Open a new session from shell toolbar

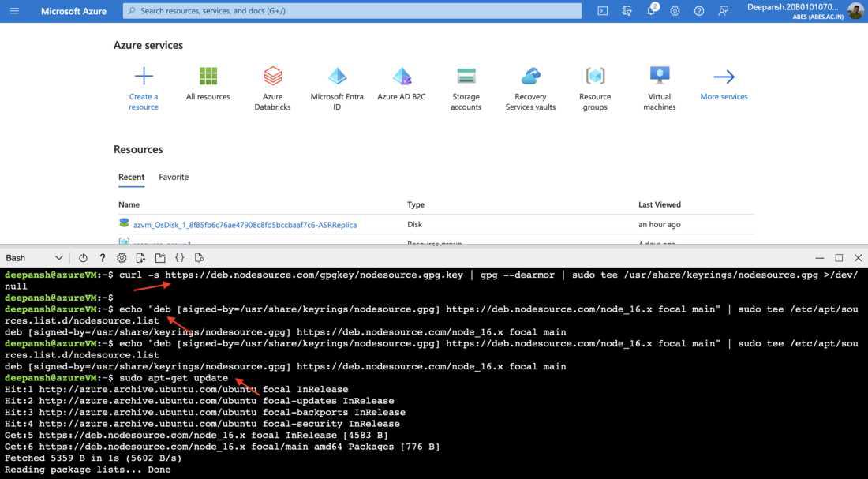click(x=160, y=258)
